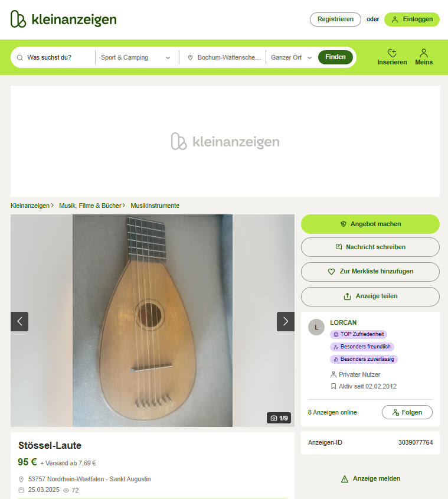
Task: Click the kleinanzeigen logo in header
Action: (x=64, y=19)
